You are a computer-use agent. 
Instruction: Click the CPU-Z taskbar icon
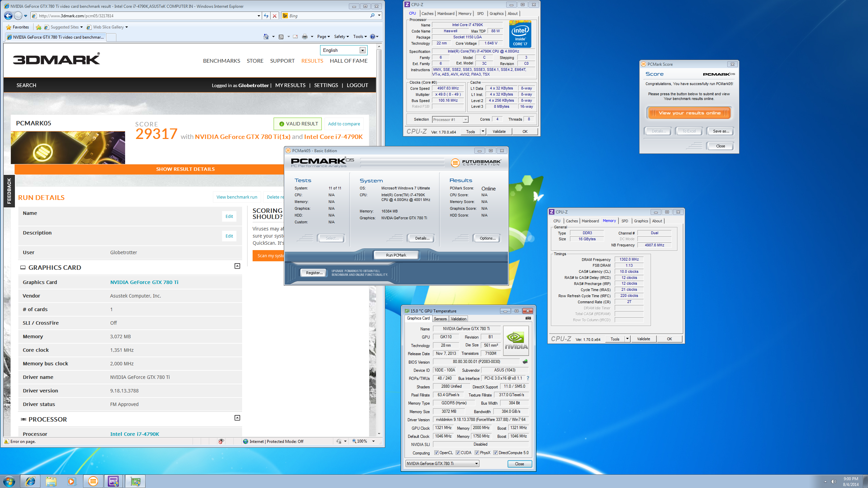click(x=114, y=481)
